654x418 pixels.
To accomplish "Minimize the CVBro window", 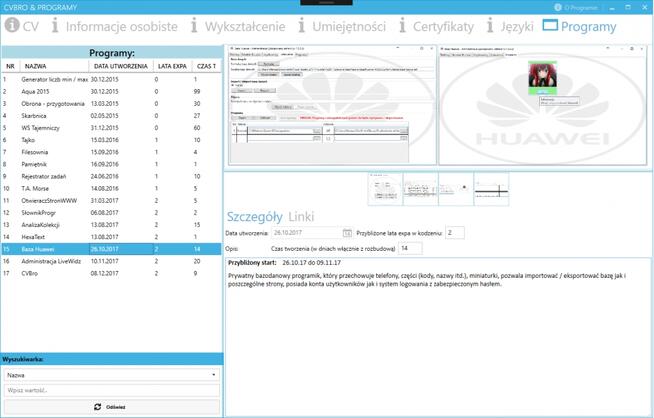I will click(x=612, y=8).
